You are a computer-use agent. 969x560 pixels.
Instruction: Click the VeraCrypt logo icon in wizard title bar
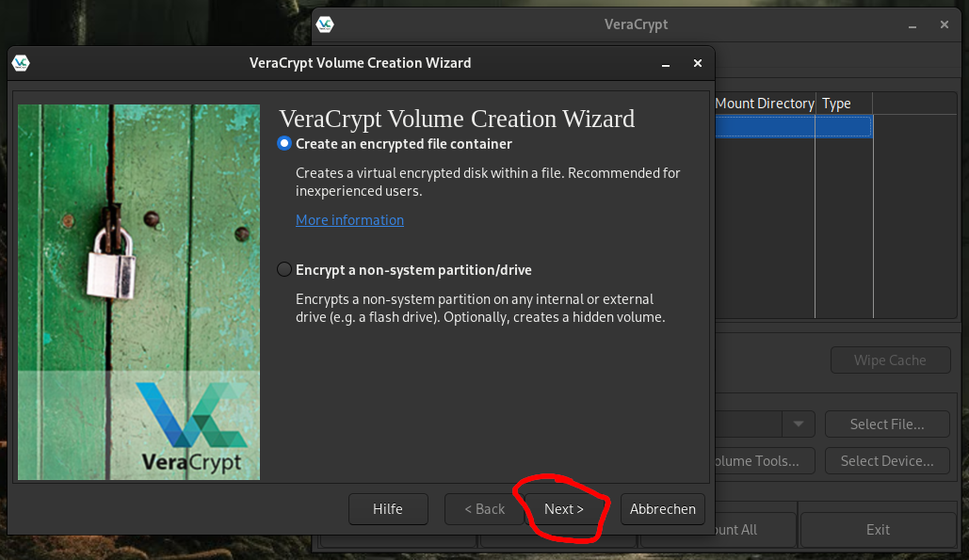pos(21,63)
